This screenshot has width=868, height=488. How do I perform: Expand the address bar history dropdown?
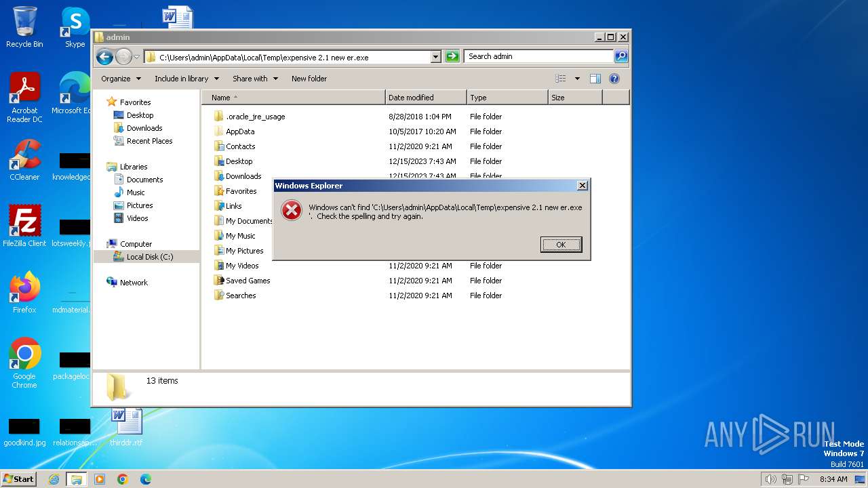click(435, 57)
